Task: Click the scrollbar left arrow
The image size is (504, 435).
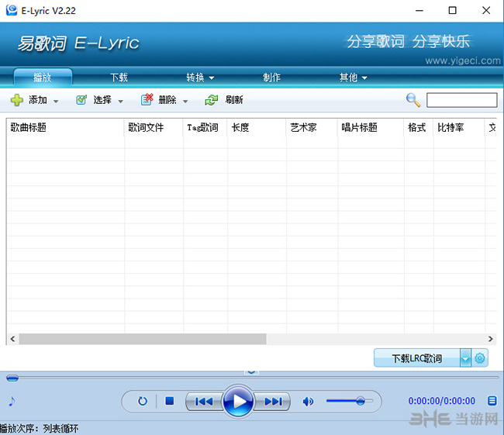Action: 12,339
